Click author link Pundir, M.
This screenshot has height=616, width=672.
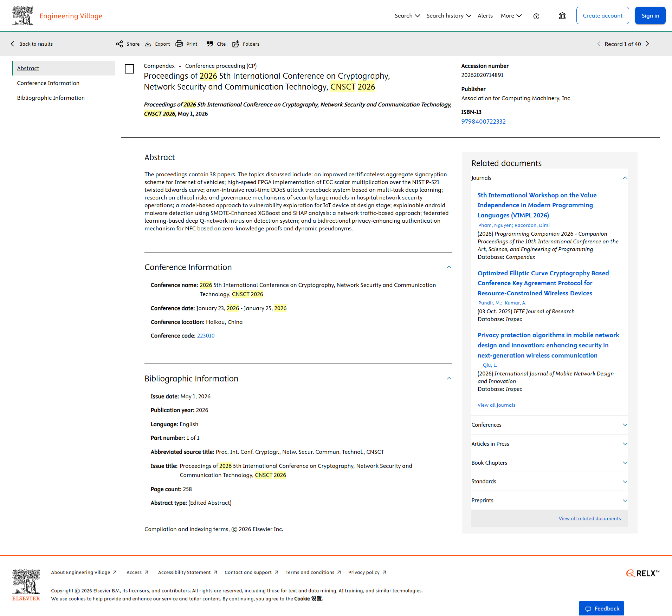(490, 303)
